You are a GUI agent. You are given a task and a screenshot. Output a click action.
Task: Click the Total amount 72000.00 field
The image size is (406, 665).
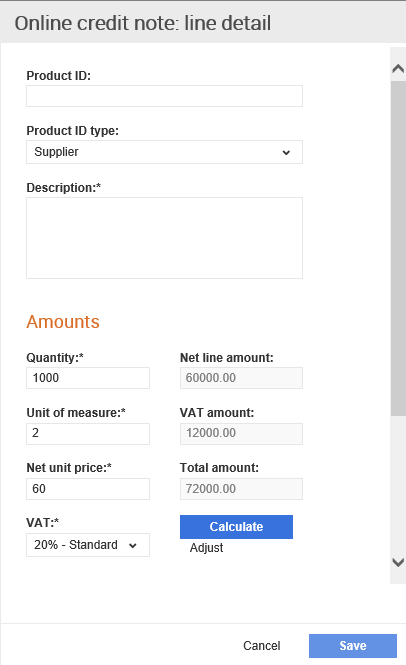click(x=241, y=489)
